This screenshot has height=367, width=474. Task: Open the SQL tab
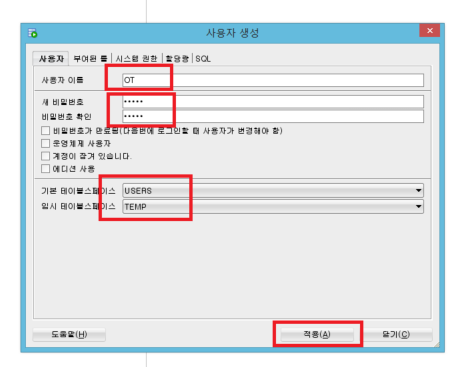tap(203, 59)
